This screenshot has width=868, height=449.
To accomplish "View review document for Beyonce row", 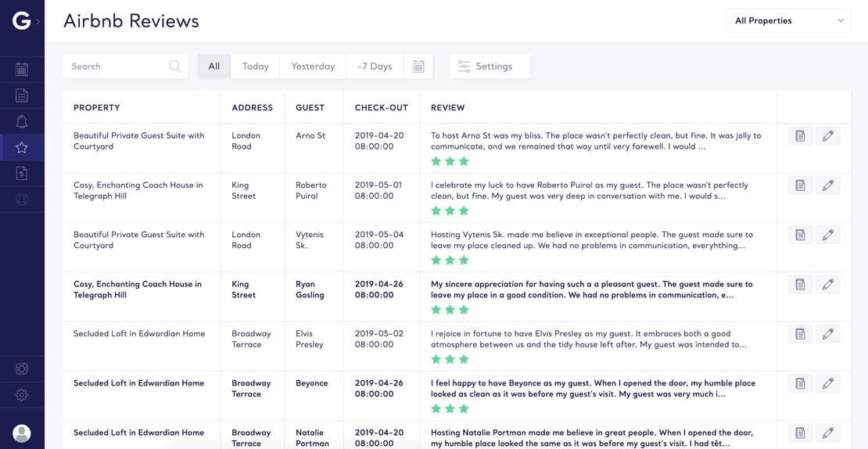I will click(x=801, y=383).
